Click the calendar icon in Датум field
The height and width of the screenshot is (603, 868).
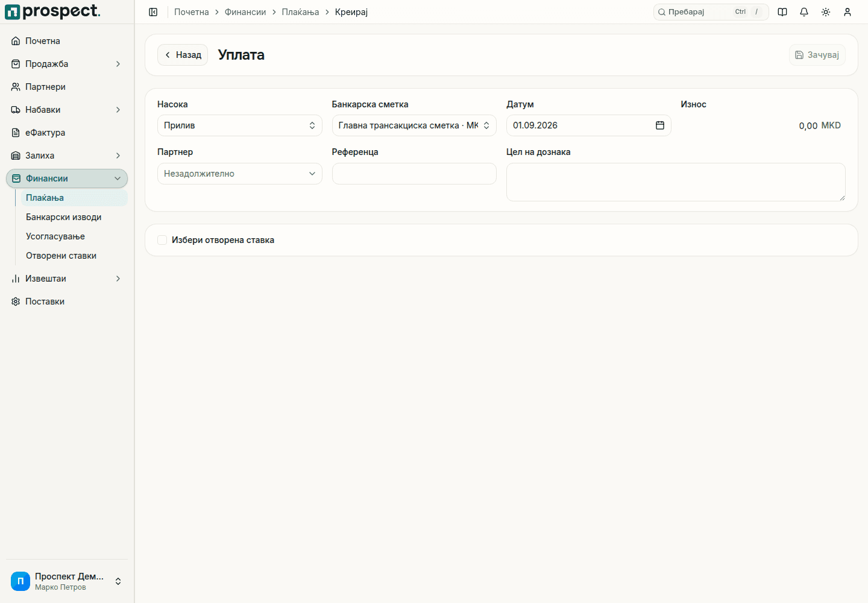[660, 125]
